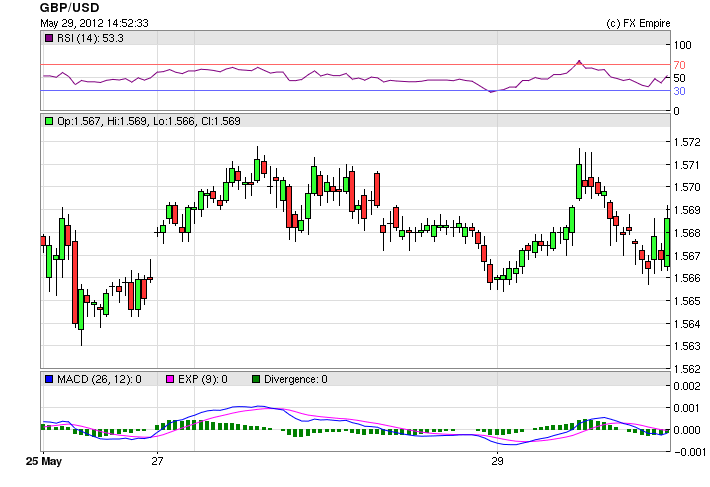710x487 pixels.
Task: Click the 25 May date axis label
Action: coord(44,461)
